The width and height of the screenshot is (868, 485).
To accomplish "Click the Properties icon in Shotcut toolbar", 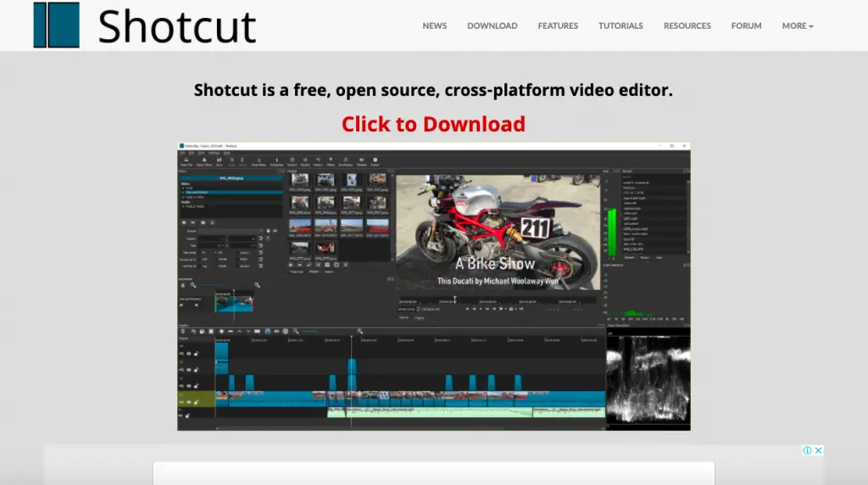I will point(276,161).
